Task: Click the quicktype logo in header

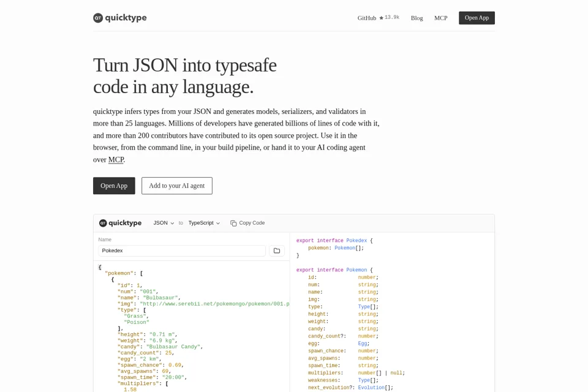Action: [x=120, y=18]
